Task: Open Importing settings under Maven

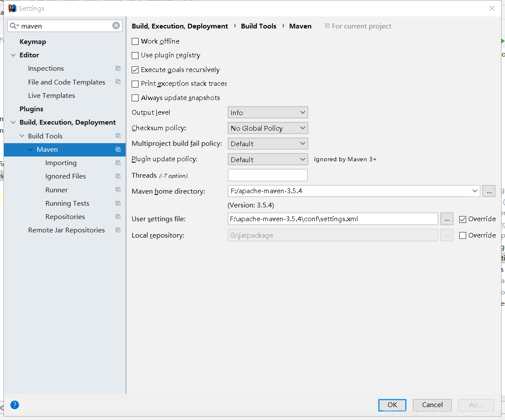Action: pos(61,163)
